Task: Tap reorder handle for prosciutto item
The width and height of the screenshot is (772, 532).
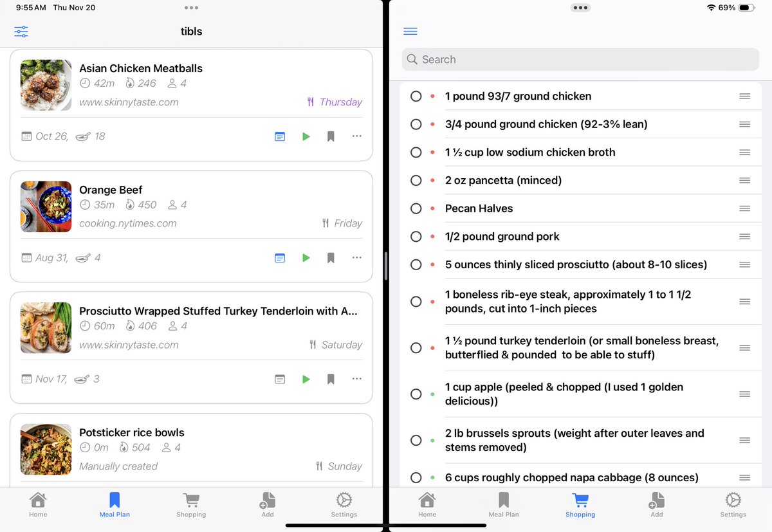Action: pyautogui.click(x=744, y=264)
